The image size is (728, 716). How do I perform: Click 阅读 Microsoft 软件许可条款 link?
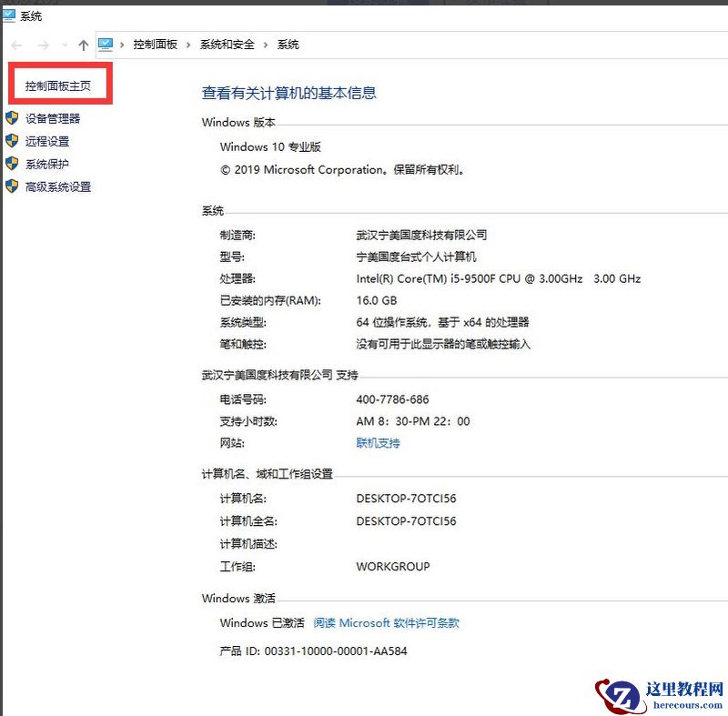tap(386, 622)
